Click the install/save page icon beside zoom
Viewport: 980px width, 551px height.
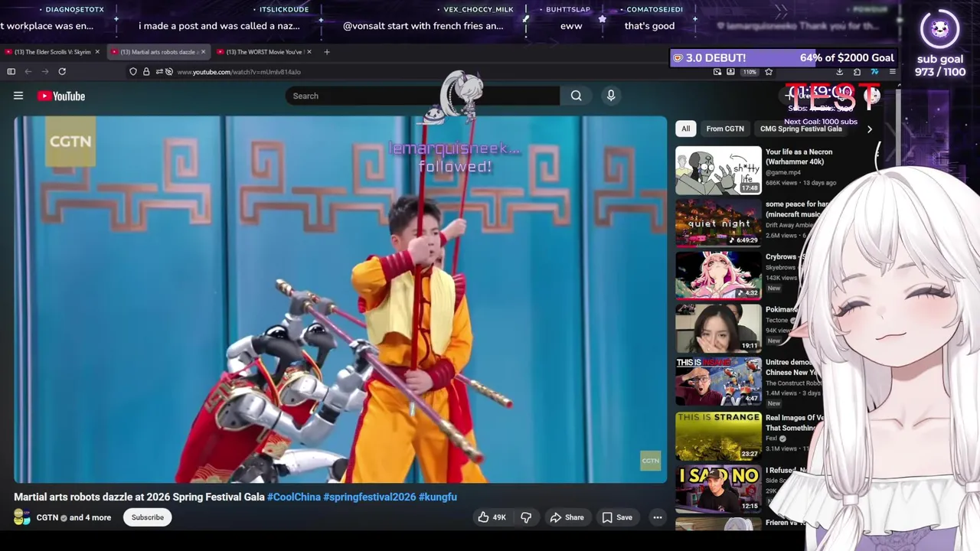point(730,72)
